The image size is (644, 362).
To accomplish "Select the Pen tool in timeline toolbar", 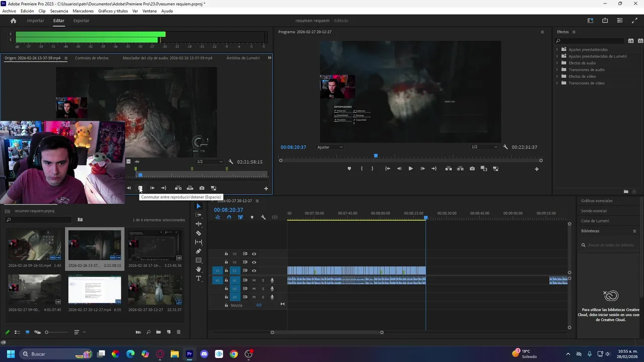I will 198,251.
